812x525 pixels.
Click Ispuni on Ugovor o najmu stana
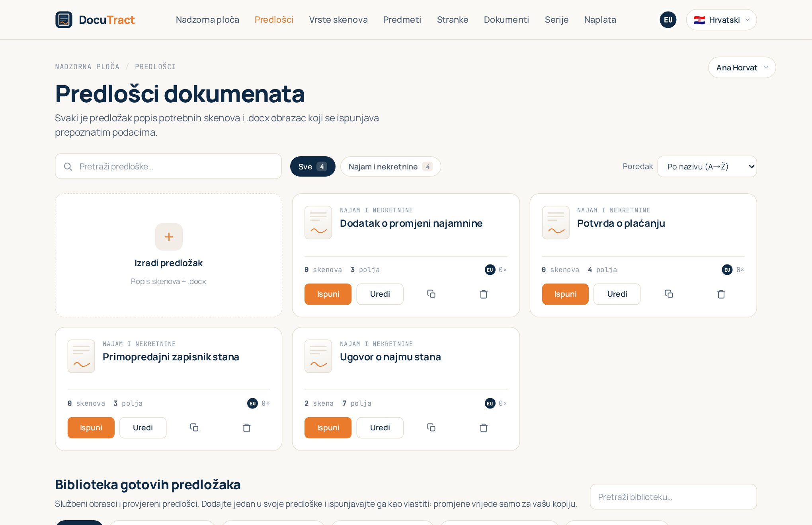[x=328, y=428]
